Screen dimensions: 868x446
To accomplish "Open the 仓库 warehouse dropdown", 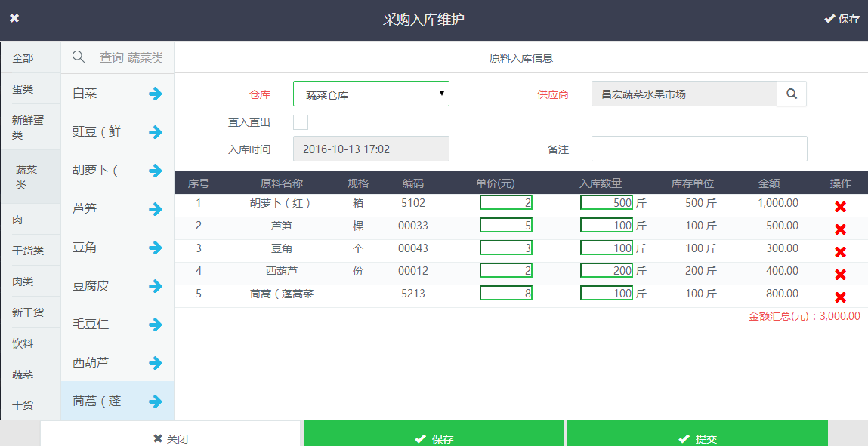I will pyautogui.click(x=371, y=94).
